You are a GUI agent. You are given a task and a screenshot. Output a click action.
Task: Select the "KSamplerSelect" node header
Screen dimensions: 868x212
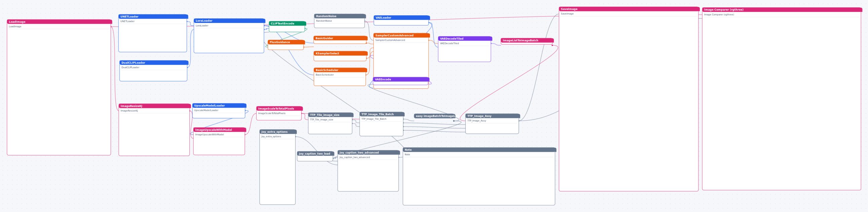340,54
